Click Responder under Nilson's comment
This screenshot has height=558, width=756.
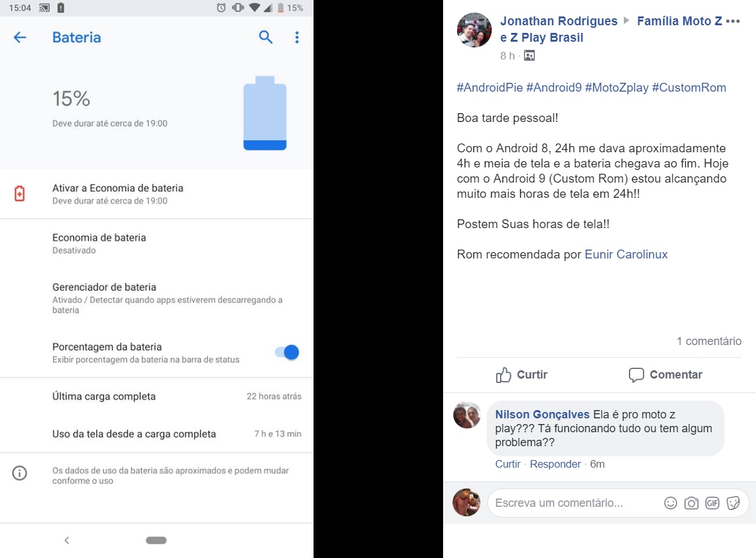555,464
